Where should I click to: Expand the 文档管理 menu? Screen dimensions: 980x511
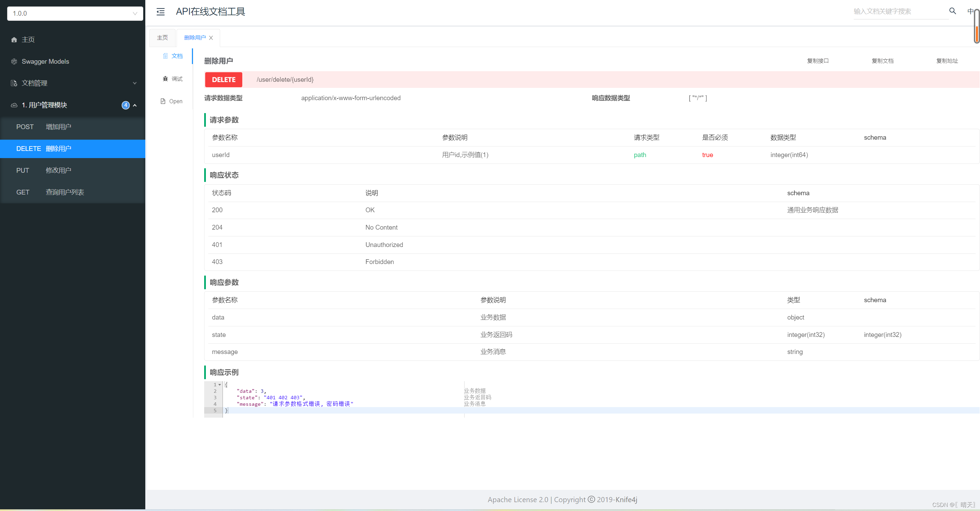[134, 83]
